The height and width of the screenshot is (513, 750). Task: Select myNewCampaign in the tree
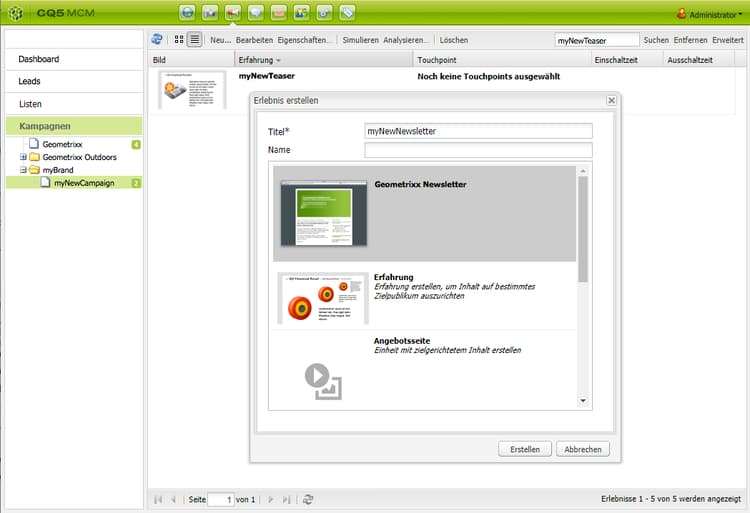pyautogui.click(x=84, y=183)
